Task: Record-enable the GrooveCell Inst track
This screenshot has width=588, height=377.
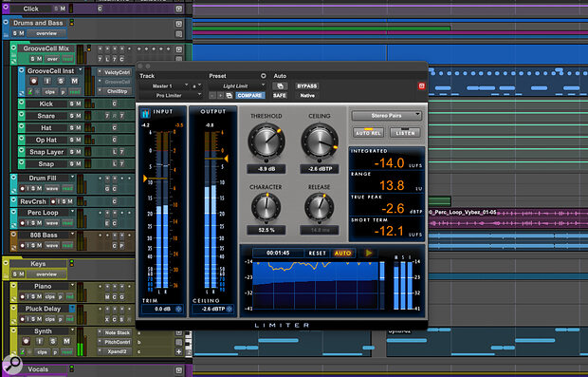Action: 34,81
